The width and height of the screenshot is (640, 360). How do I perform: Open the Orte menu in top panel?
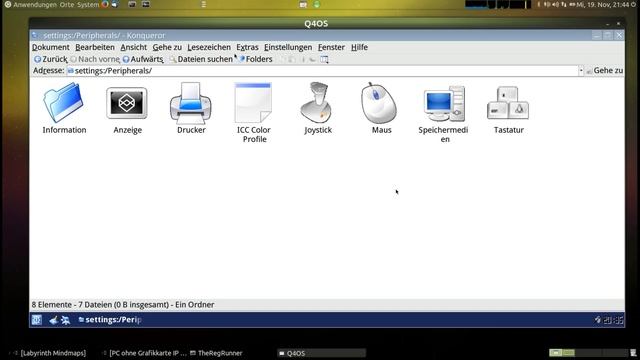[67, 5]
